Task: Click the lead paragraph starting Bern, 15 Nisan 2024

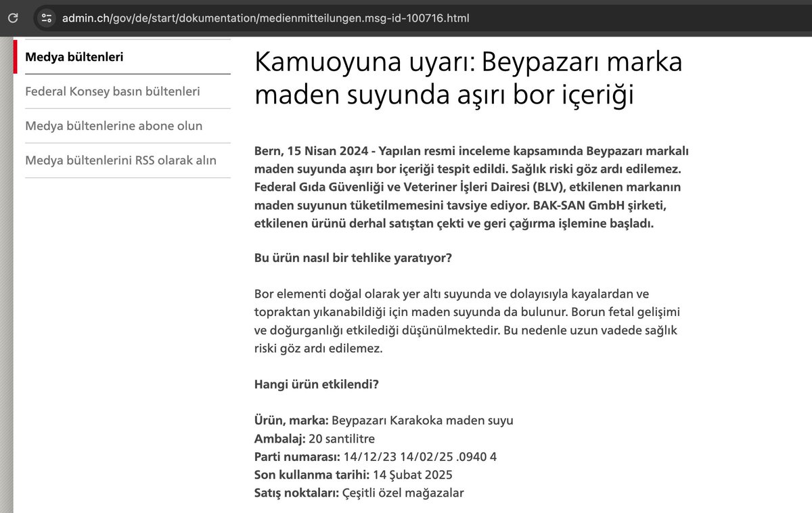Action: pyautogui.click(x=472, y=187)
